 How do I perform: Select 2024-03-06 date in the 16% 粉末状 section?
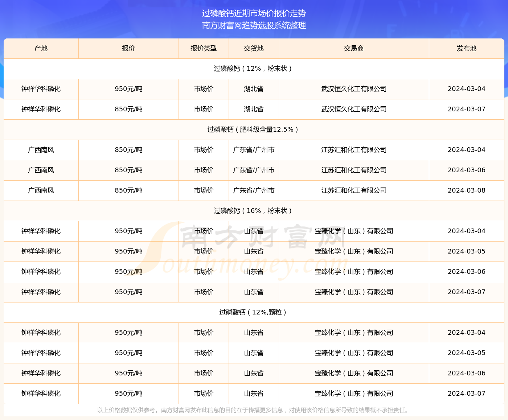pos(467,272)
